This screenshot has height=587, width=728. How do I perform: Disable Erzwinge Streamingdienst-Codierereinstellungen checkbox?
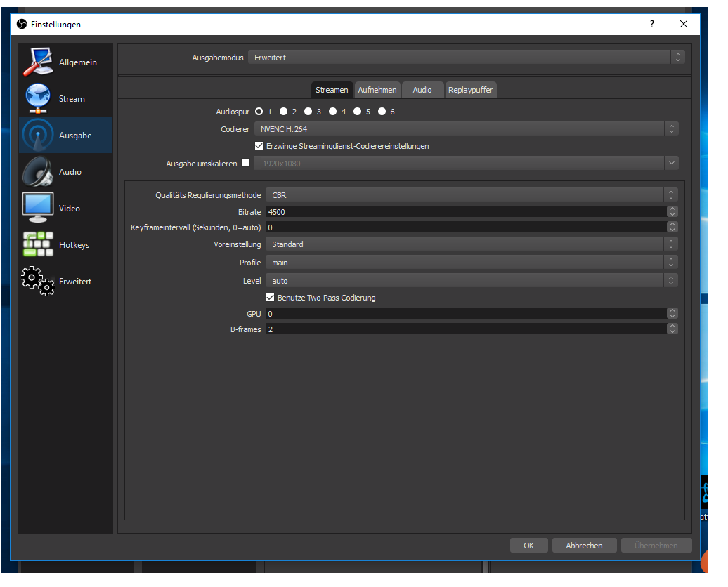pos(259,146)
